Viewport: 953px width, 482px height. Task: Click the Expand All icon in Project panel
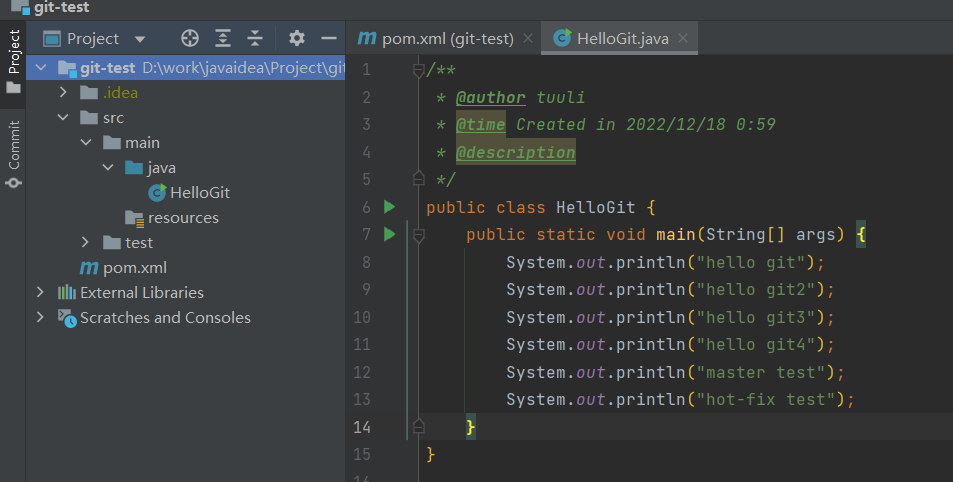[223, 39]
